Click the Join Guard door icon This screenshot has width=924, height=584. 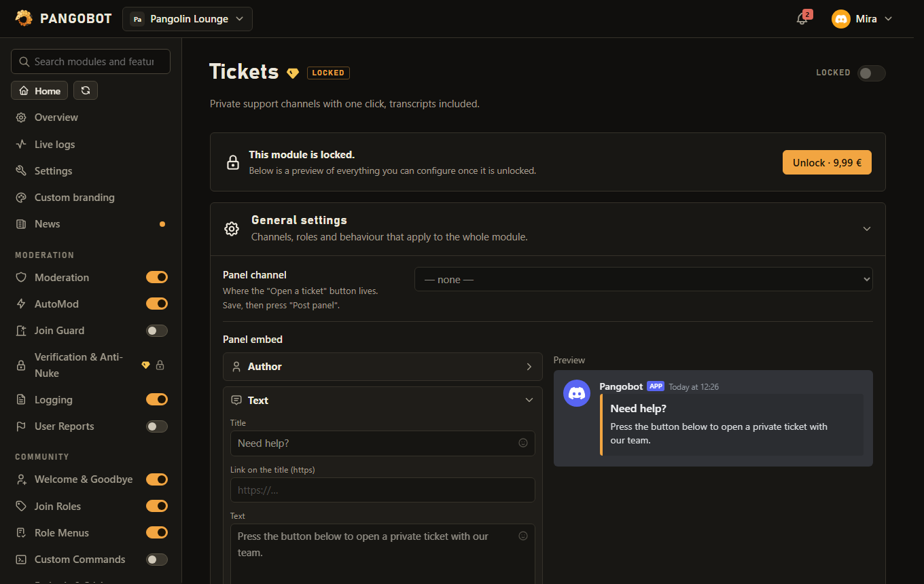21,331
